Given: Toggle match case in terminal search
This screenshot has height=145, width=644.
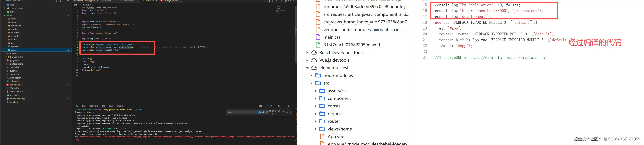Looking at the screenshot, I should [x=260, y=112].
